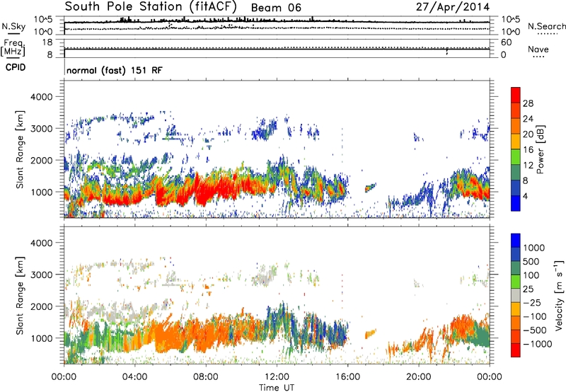
Task: Click the isolated echo patch near 17:00 in power panel
Action: coord(370,188)
